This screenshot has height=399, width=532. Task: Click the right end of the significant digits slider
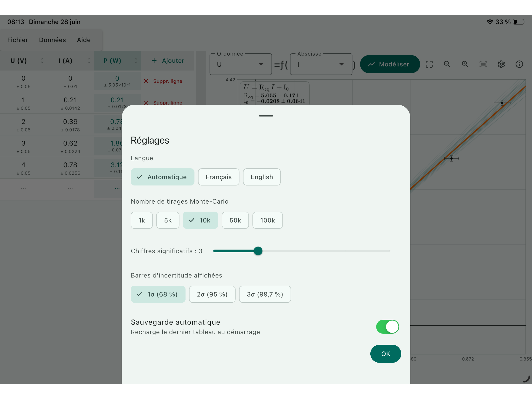389,251
